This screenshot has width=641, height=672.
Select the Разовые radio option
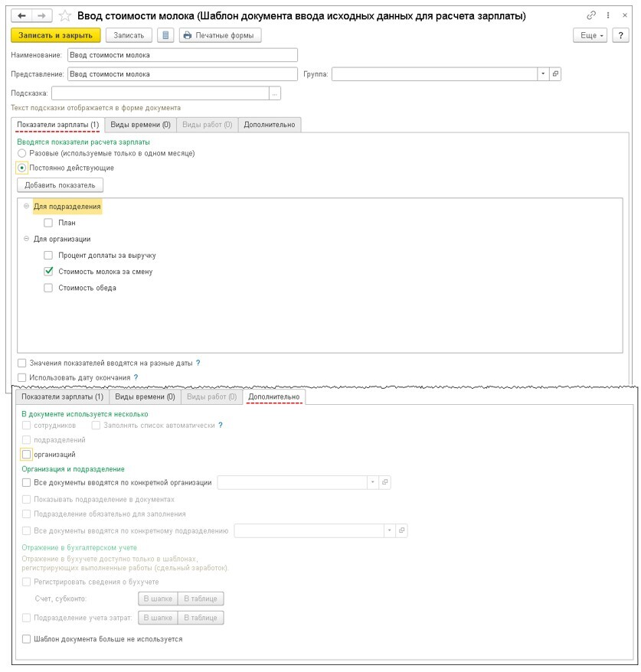coord(22,153)
